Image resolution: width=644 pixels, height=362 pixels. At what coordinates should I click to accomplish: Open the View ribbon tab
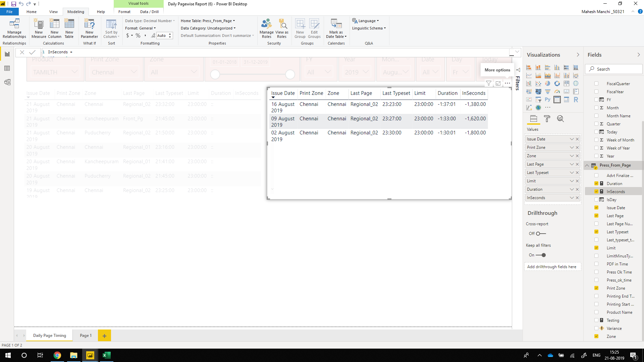click(53, 12)
